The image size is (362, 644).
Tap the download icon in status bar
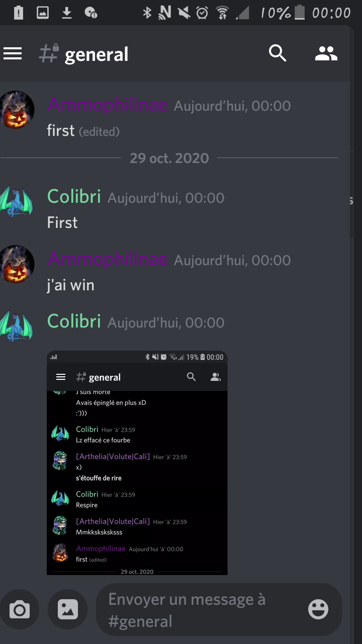67,13
